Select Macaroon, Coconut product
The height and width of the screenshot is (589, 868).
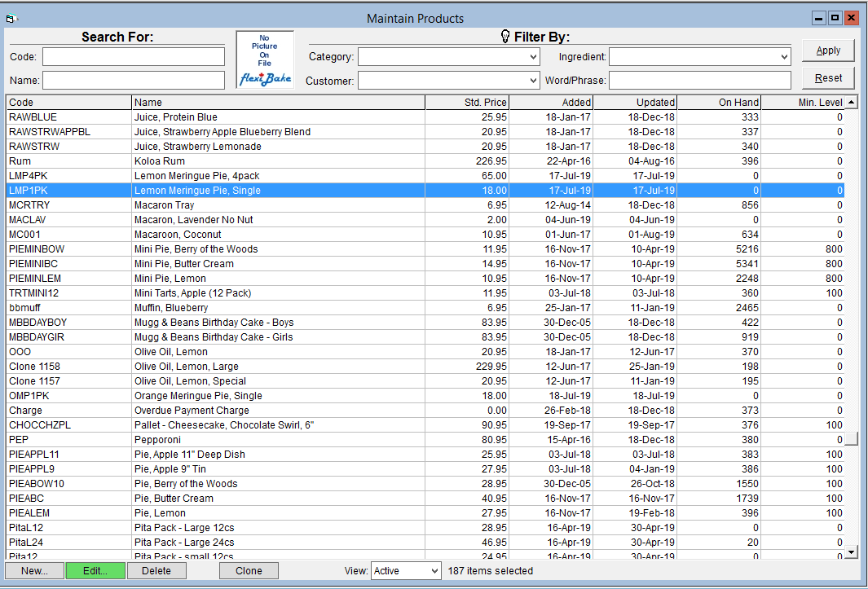(425, 234)
